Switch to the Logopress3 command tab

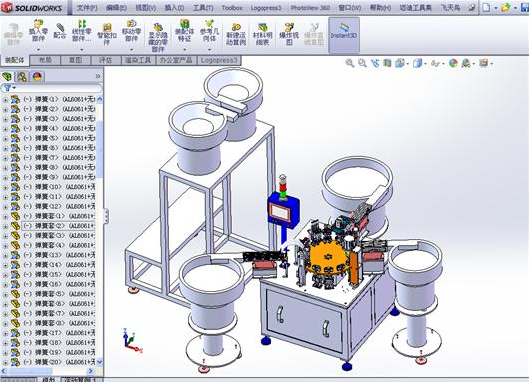pos(219,60)
